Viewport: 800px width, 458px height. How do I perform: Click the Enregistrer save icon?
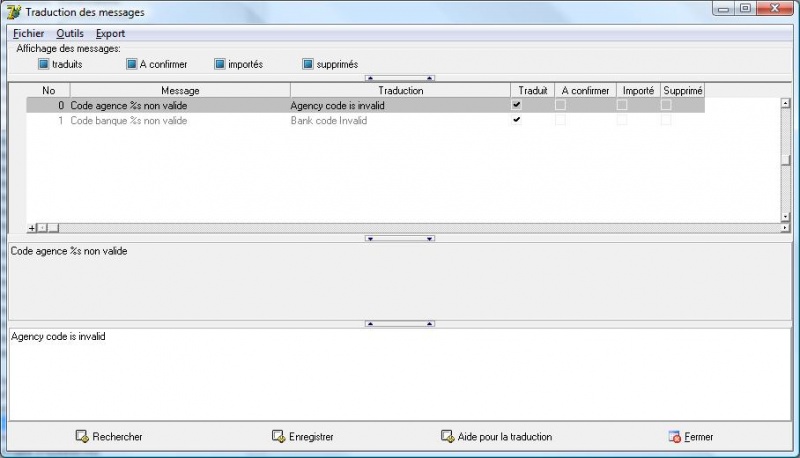278,436
